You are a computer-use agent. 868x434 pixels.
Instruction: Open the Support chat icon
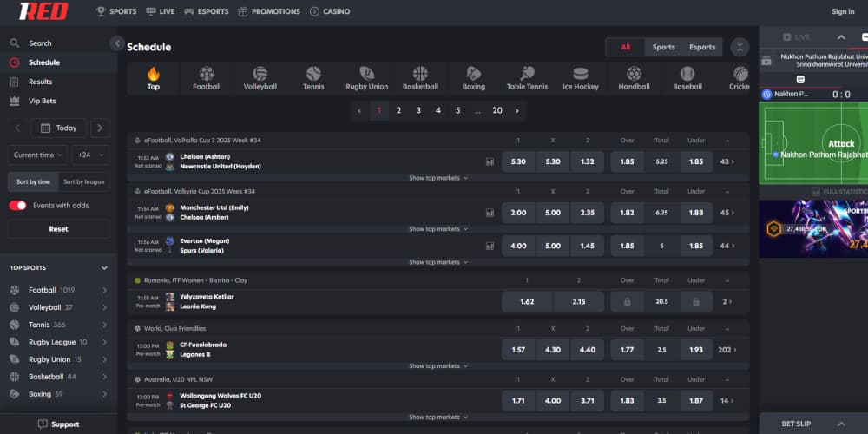[x=43, y=424]
